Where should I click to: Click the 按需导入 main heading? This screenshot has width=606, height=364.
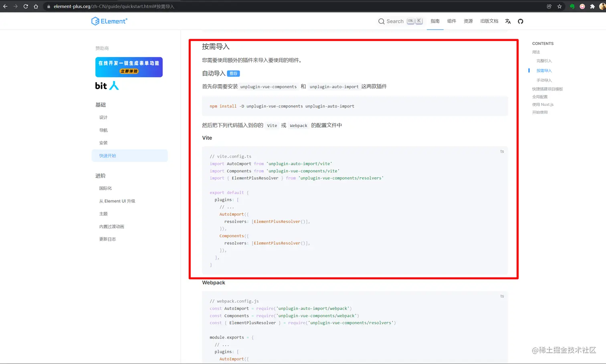click(x=216, y=47)
